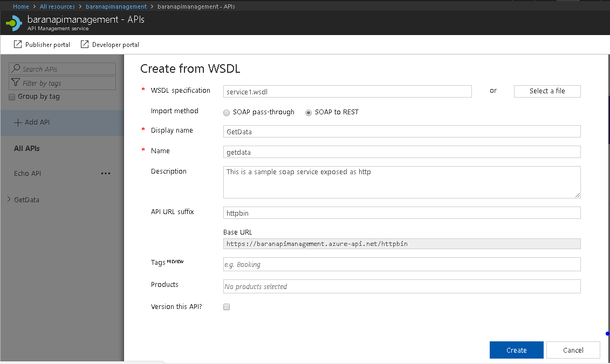Focus the Tags input field
The width and height of the screenshot is (610, 364).
pos(402,264)
